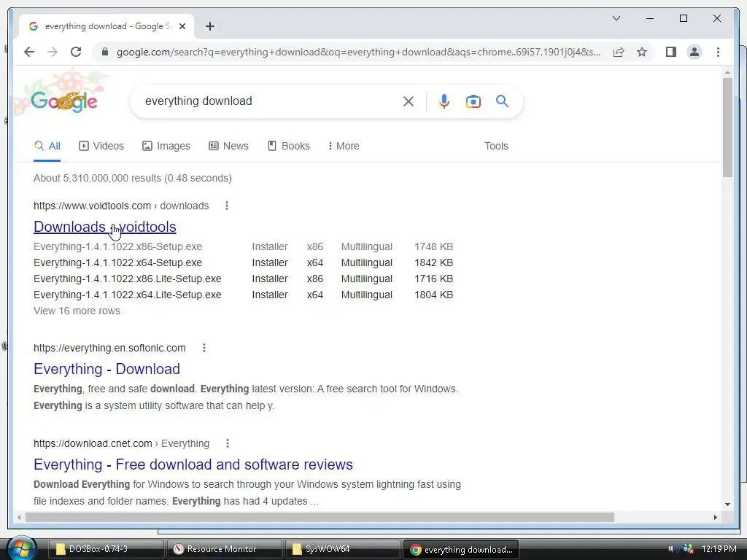Submit search with the magnifier icon
747x560 pixels.
coord(502,101)
